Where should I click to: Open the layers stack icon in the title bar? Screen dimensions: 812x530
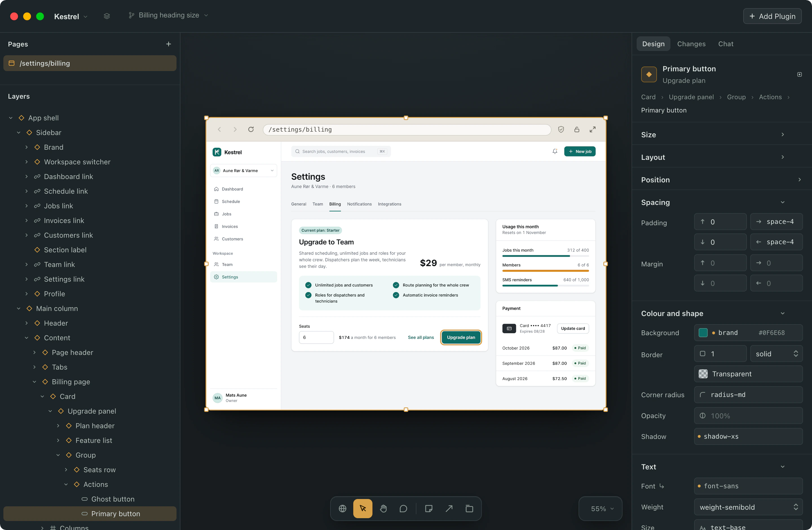107,16
